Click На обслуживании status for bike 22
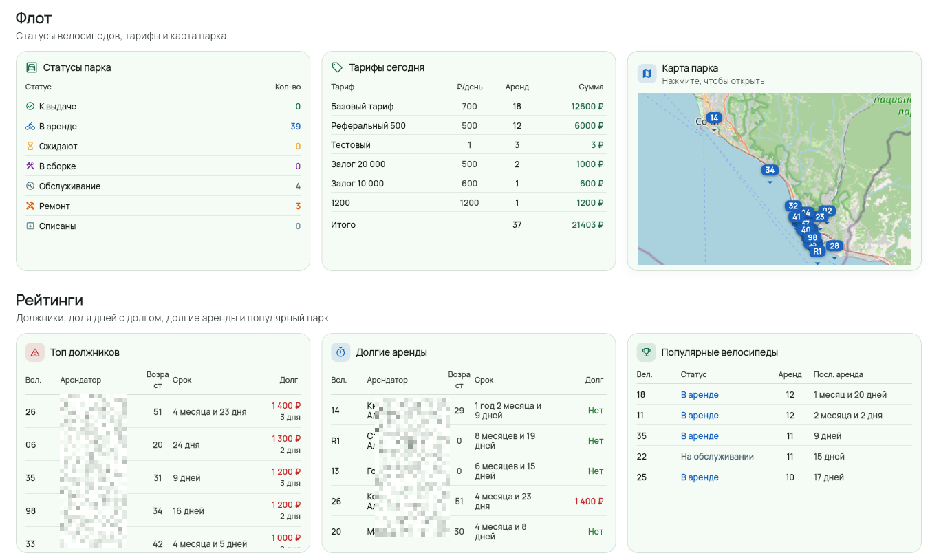Screen dimensions: 930x560 click(717, 457)
